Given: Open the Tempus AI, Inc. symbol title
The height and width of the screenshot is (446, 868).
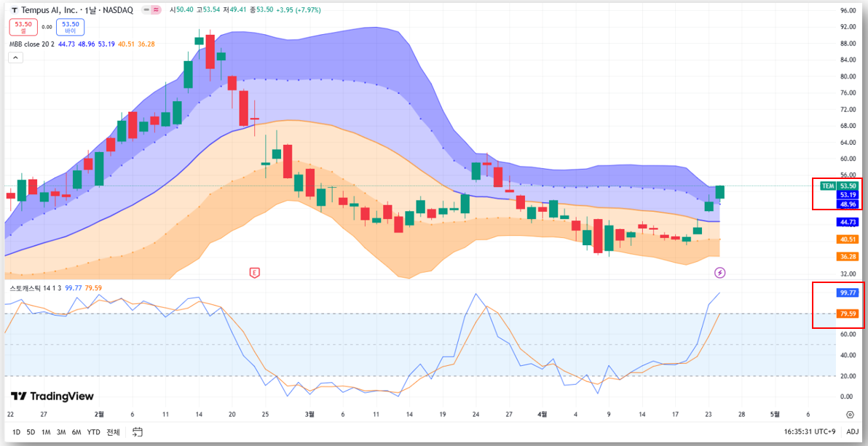Looking at the screenshot, I should (x=76, y=10).
